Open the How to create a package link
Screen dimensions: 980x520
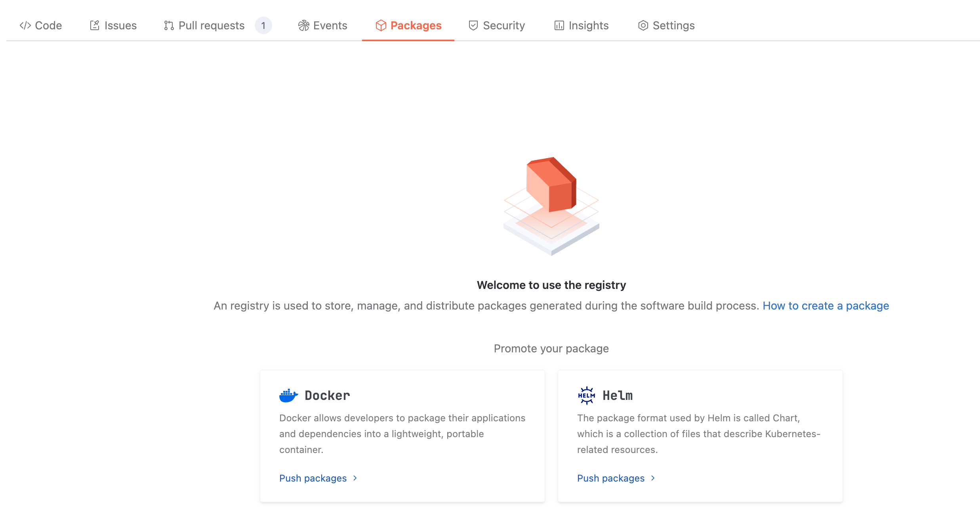click(826, 306)
